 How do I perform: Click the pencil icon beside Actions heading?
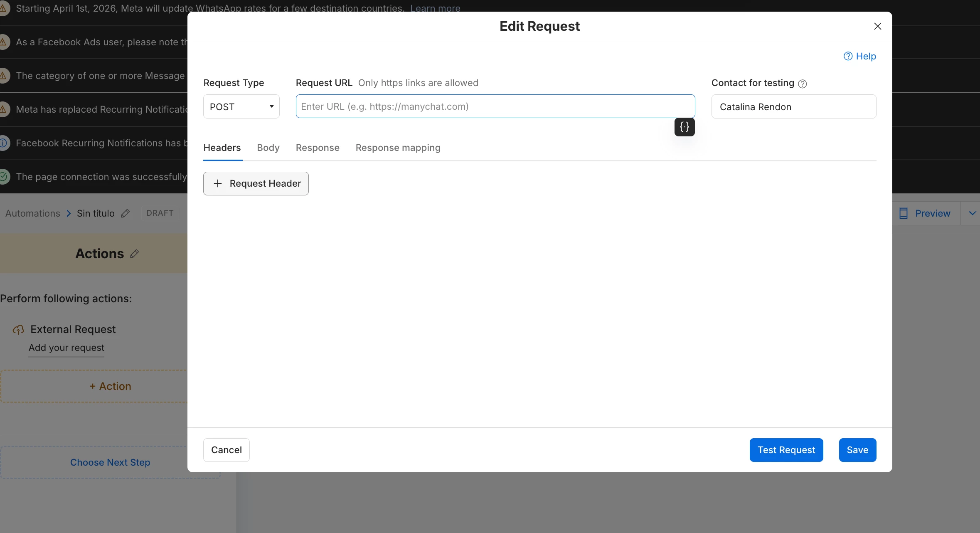point(134,254)
